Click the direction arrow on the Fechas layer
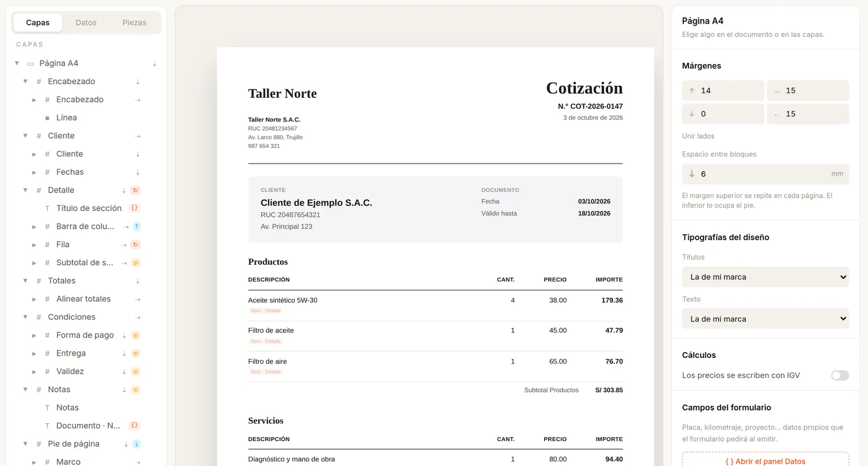 [138, 172]
